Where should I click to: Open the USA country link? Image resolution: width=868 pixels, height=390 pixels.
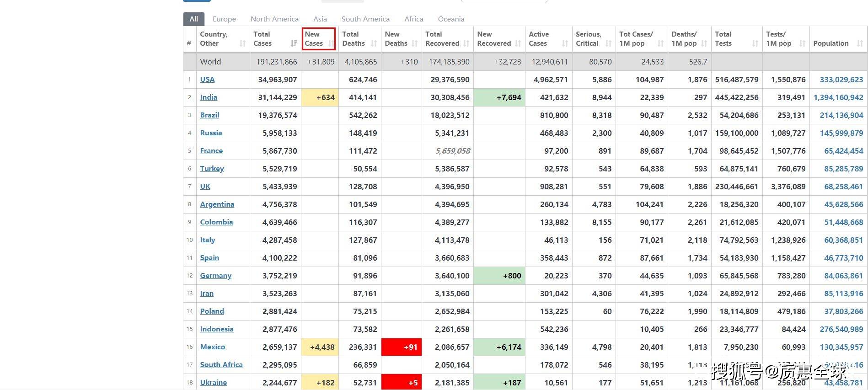point(207,80)
